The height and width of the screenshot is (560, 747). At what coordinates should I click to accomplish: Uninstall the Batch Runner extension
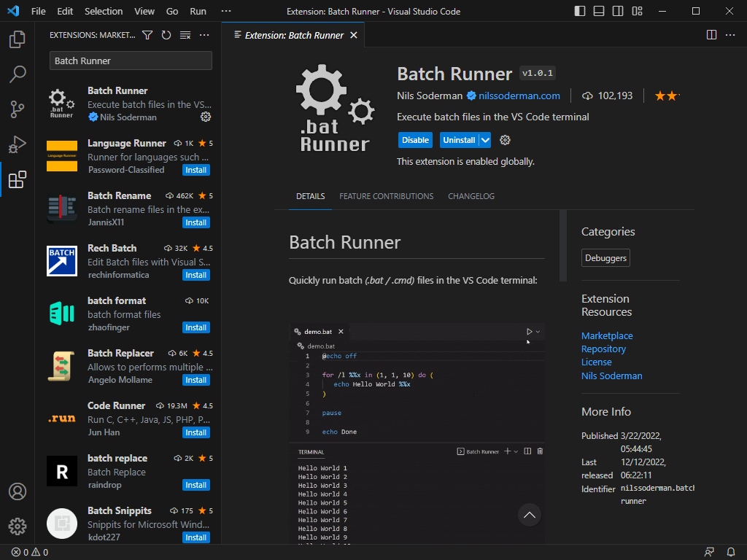tap(460, 140)
